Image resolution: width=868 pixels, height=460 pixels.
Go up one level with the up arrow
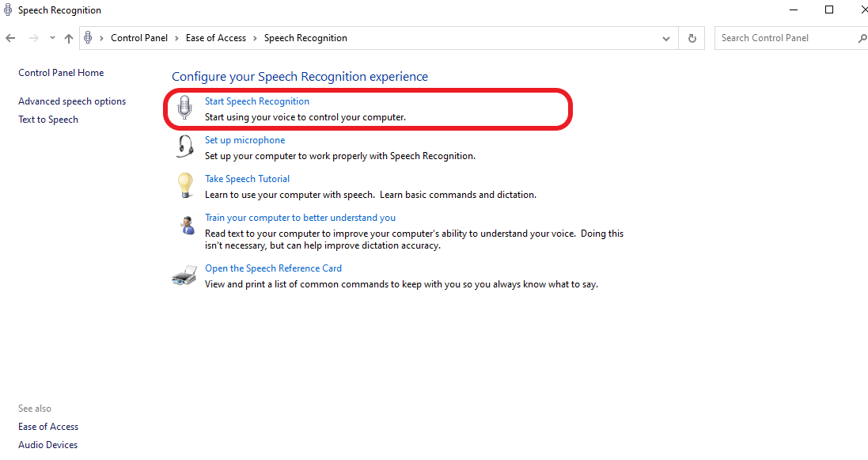tap(69, 38)
